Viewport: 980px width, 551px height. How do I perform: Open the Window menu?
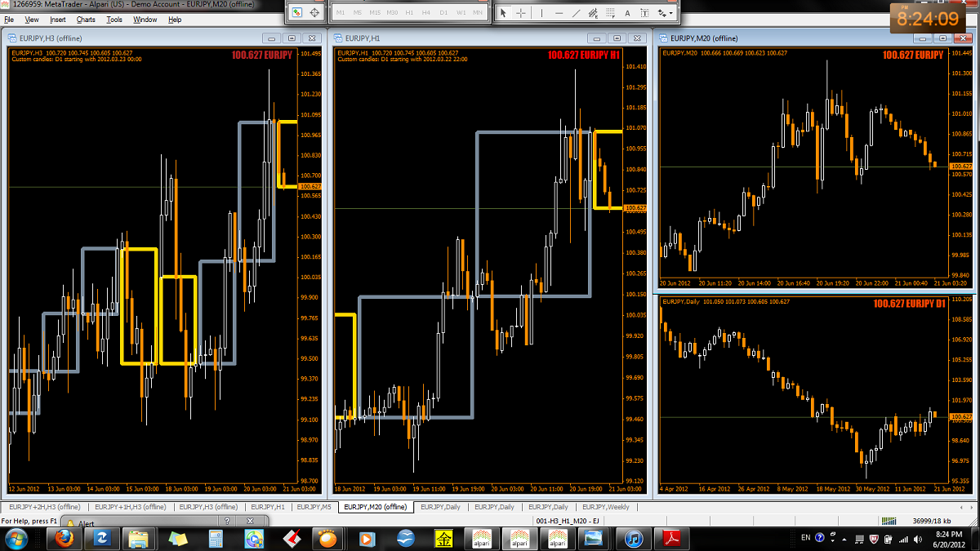point(145,19)
